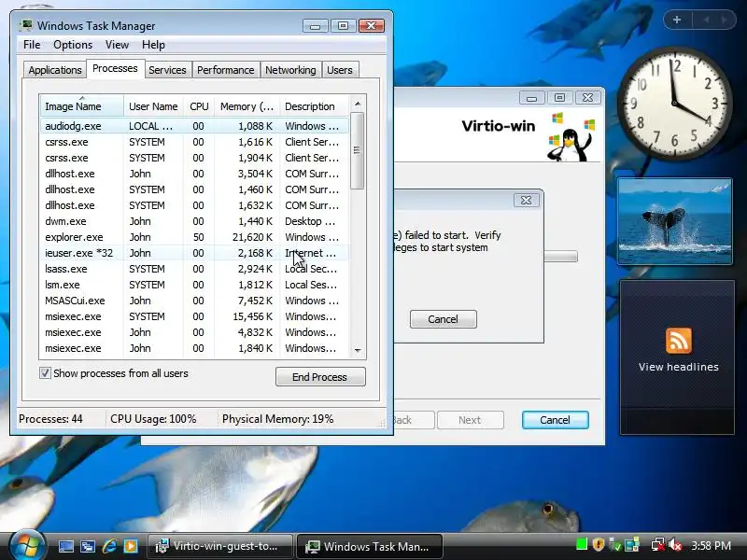Click the Task Manager title bar icon
This screenshot has width=747, height=560.
(x=26, y=25)
